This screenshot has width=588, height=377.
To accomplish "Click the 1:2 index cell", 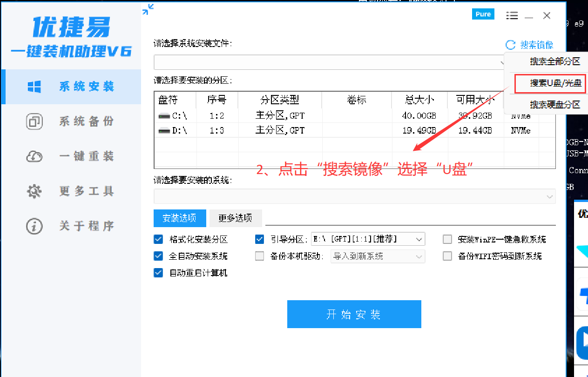I will [x=216, y=116].
